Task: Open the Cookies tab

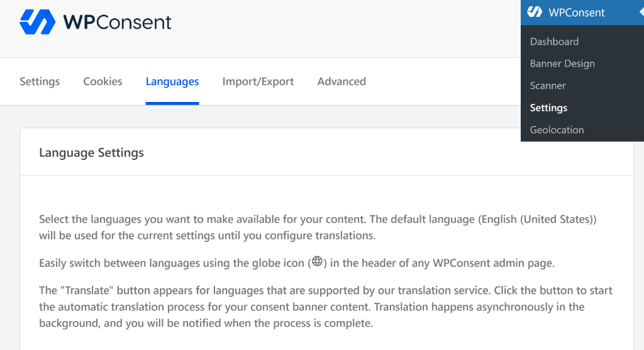Action: [103, 81]
